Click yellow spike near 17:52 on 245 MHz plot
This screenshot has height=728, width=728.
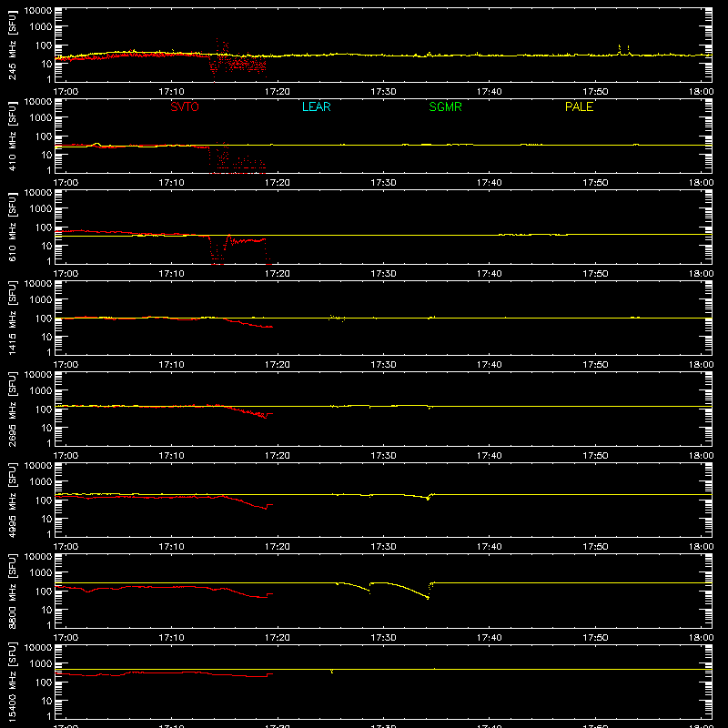[x=620, y=49]
